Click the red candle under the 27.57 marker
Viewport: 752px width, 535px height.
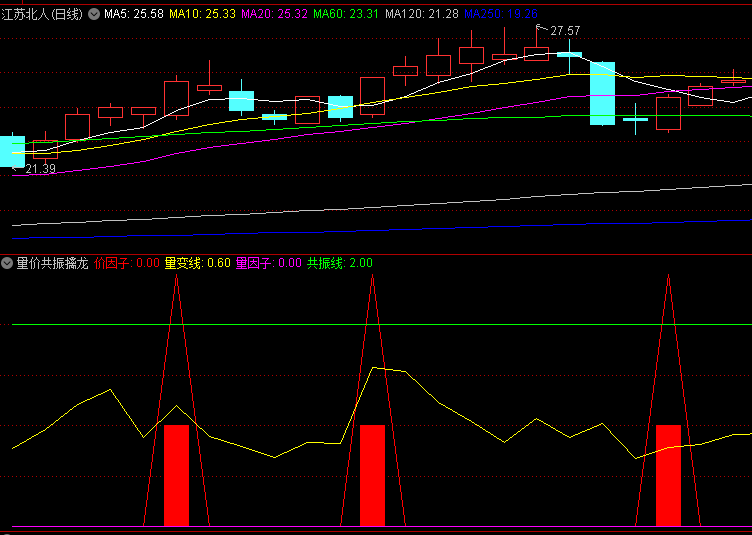click(536, 54)
